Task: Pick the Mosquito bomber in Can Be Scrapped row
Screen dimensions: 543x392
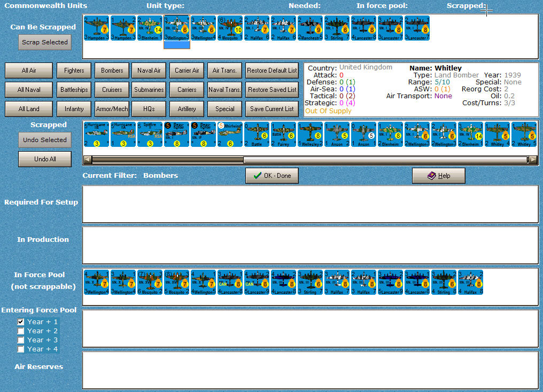Action: click(x=230, y=28)
